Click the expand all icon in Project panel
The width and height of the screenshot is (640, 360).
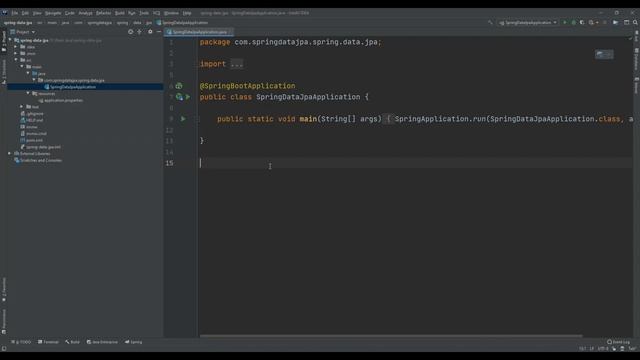pos(140,32)
